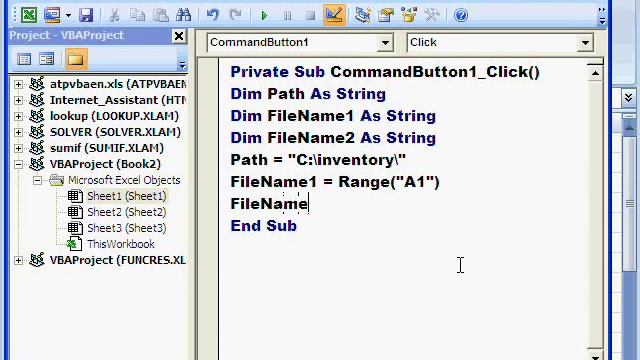Close the Project - VBAProject pane
The image size is (640, 360).
178,36
